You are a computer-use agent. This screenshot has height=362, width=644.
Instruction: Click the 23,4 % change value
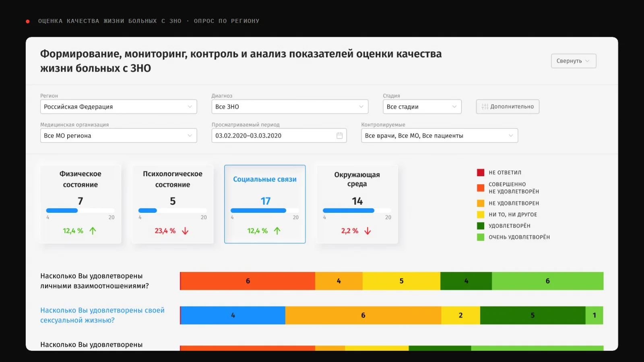point(165,231)
